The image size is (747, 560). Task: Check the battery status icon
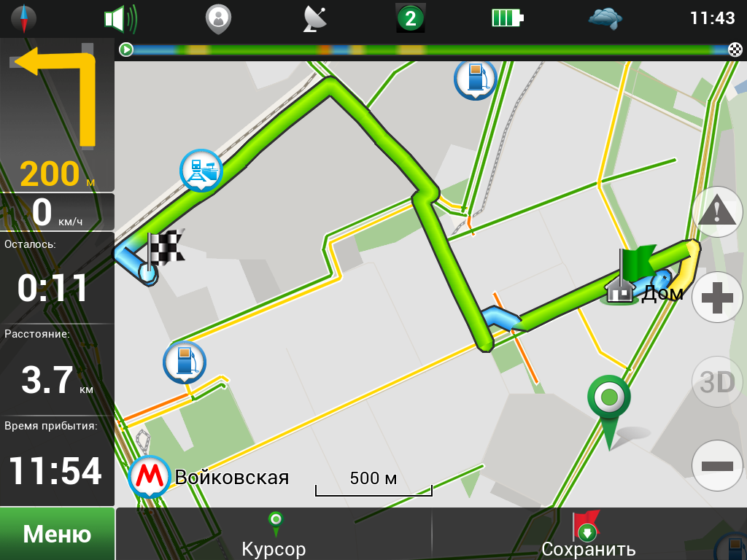[508, 18]
